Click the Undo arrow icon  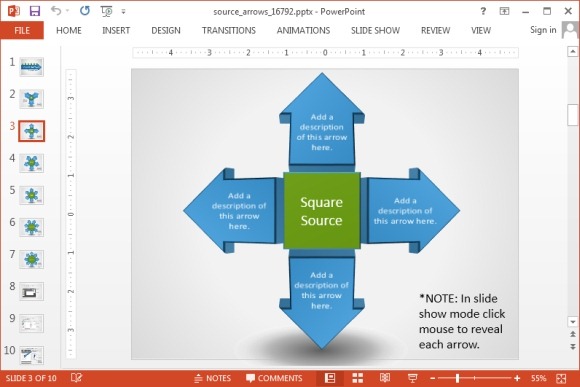tap(56, 11)
